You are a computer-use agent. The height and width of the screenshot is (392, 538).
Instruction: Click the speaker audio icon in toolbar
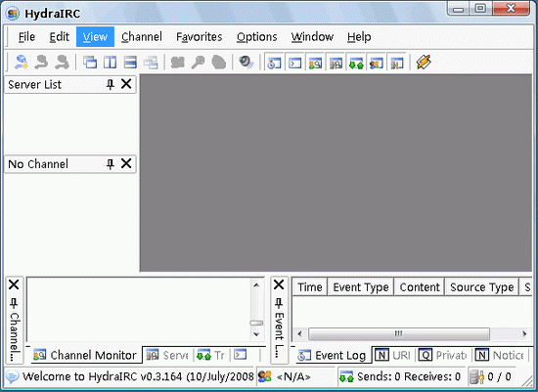coord(246,63)
